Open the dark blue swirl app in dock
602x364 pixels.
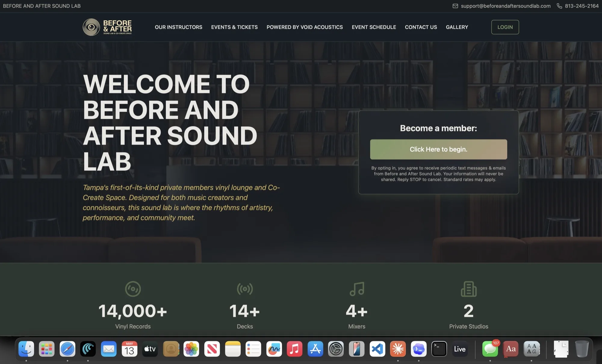(88, 349)
